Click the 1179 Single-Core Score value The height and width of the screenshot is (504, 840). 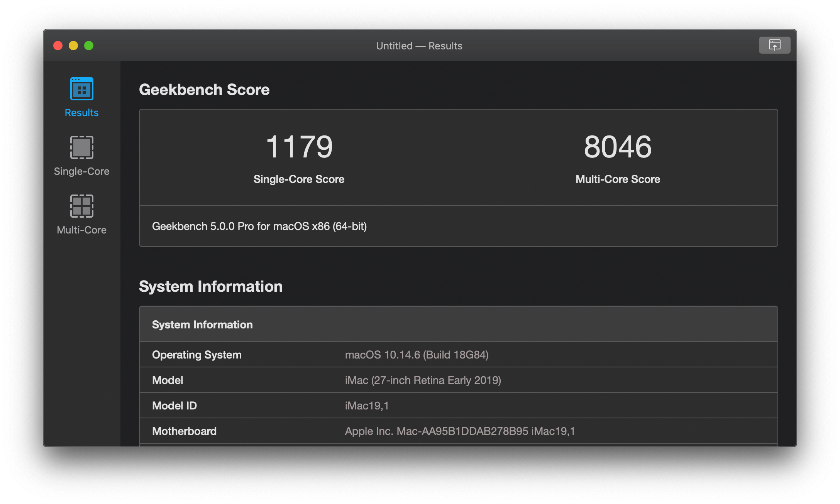[x=299, y=146]
